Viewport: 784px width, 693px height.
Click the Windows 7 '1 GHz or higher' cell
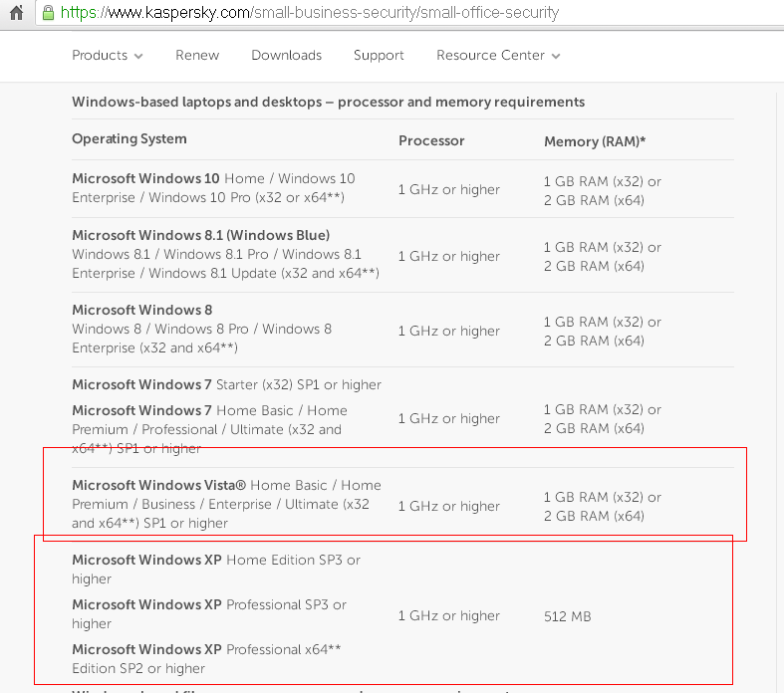(449, 418)
